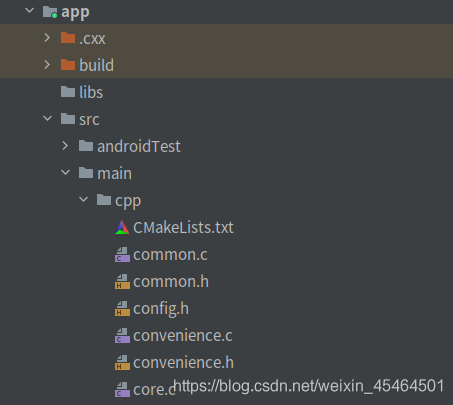Collapse the cpp folder
The width and height of the screenshot is (453, 405).
pos(84,199)
